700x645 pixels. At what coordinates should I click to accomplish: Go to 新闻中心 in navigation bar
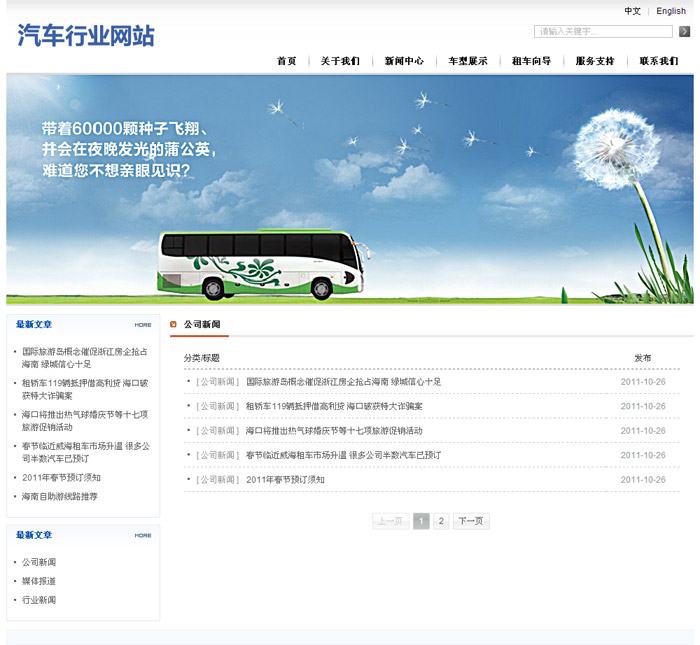404,61
